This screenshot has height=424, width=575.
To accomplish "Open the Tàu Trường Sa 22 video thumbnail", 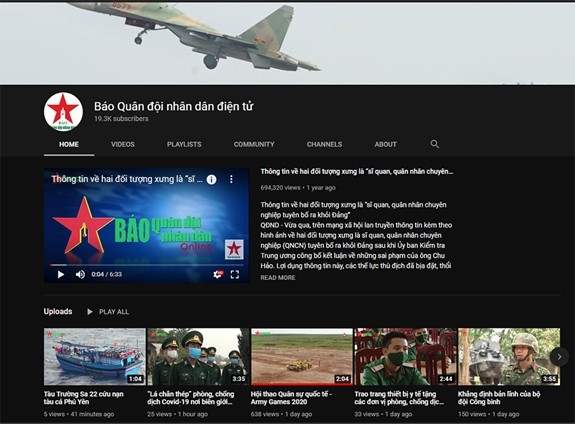I will [95, 357].
